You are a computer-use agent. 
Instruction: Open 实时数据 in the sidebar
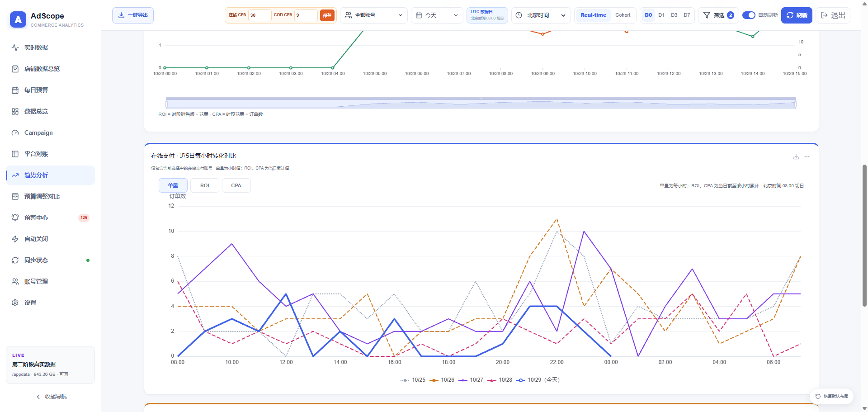tap(50, 47)
